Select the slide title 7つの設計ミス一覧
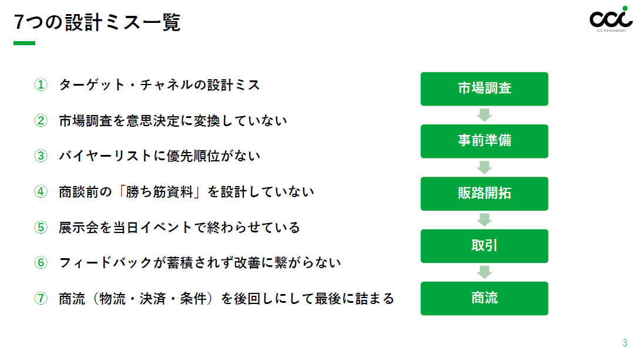The image size is (644, 358). point(98,22)
